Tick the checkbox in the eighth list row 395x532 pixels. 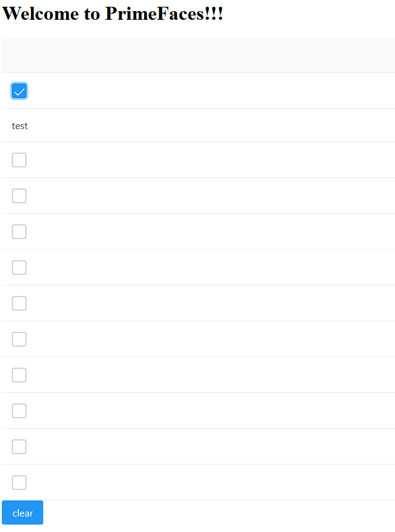[19, 375]
